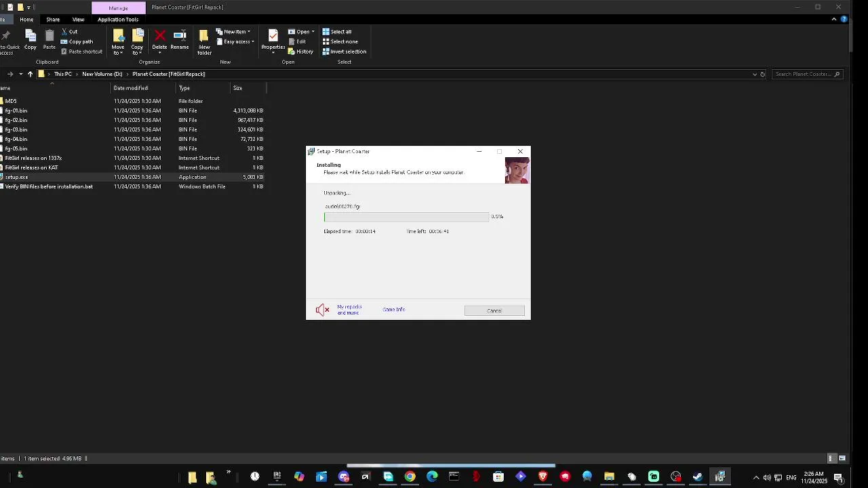Open the Copy to dropdown
Image resolution: width=868 pixels, height=488 pixels.
[x=138, y=42]
